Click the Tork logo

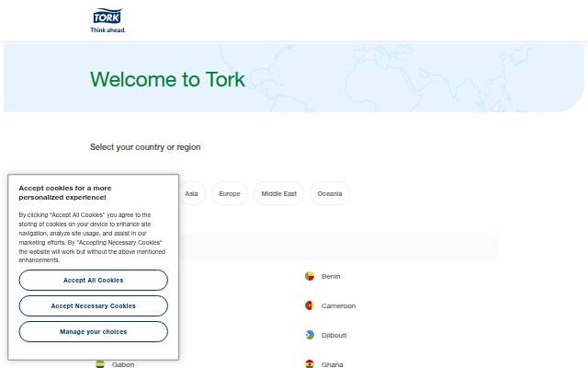[107, 20]
